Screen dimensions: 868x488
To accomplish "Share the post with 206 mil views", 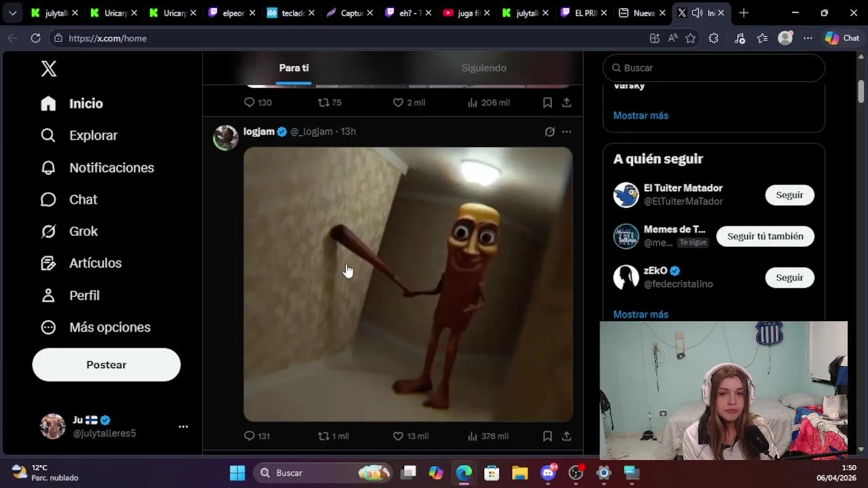I will (x=567, y=102).
